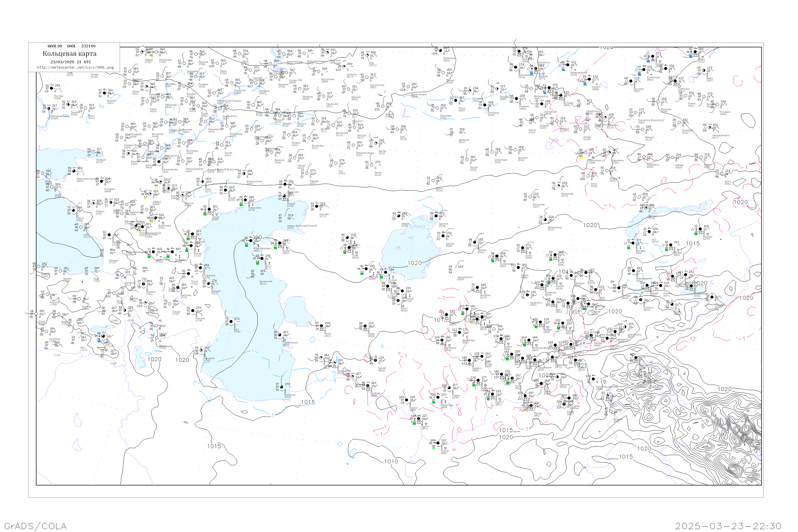
Task: Click the 2025-03-23-22:30 timestamp at bottom right
Action: (x=729, y=526)
